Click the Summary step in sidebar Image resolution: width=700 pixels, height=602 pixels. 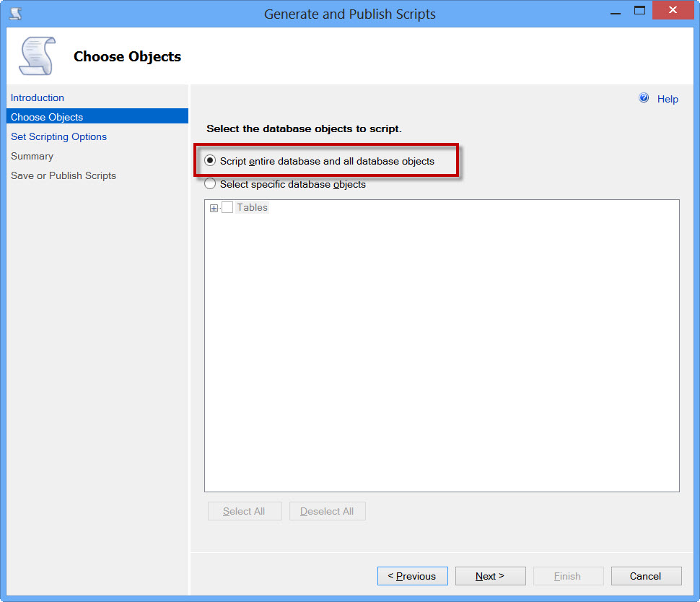tap(32, 156)
